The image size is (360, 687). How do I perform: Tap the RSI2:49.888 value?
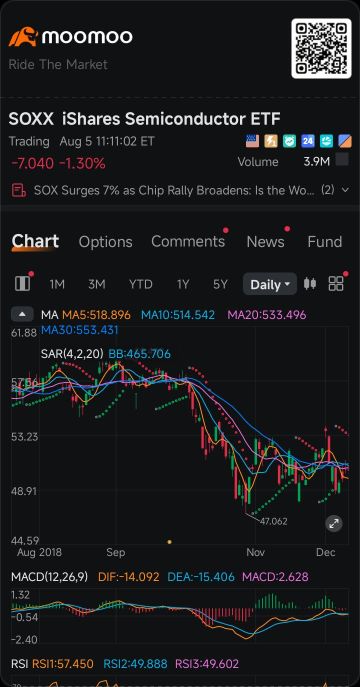(135, 664)
